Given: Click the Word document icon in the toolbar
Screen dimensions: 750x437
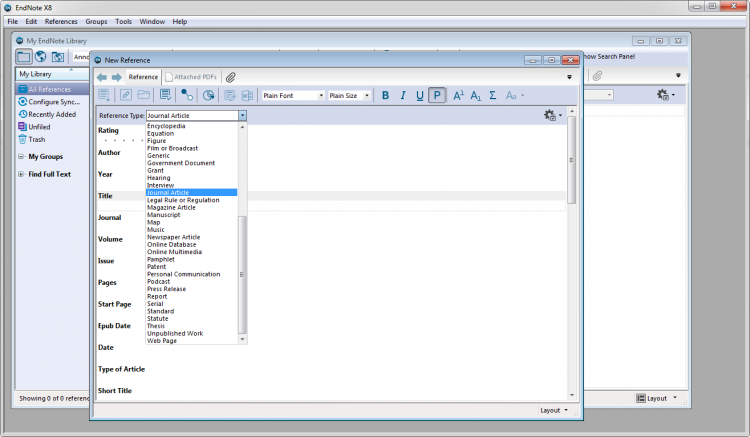Looking at the screenshot, I should click(x=247, y=95).
